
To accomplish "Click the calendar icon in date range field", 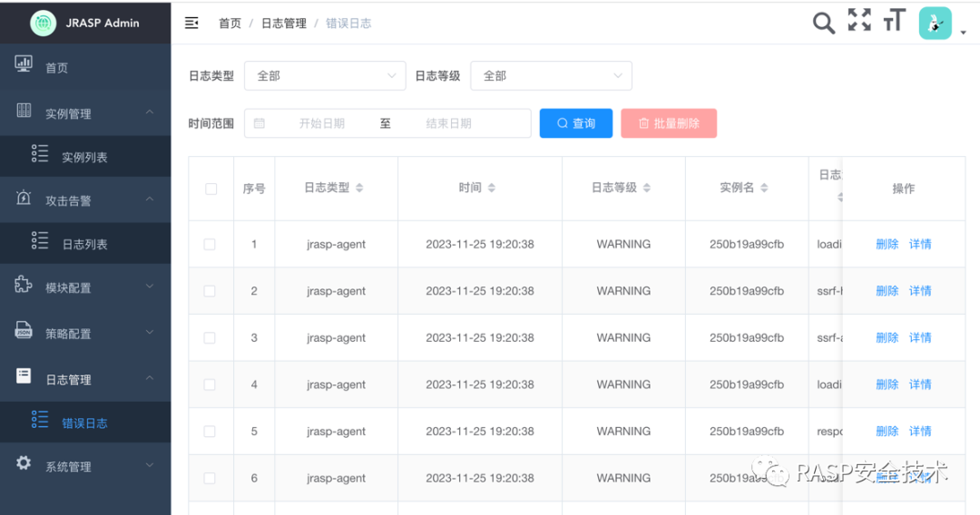I will click(260, 123).
